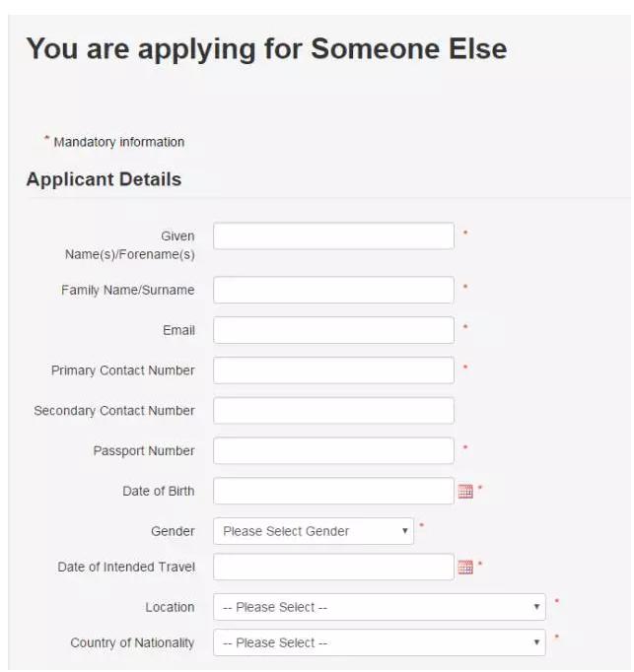Expand the Country of Nationality dropdown

(x=380, y=642)
